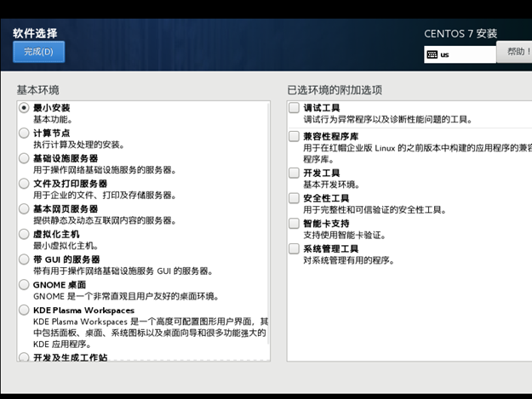
Task: Click the 基本功能。 description text
Action: click(53, 120)
